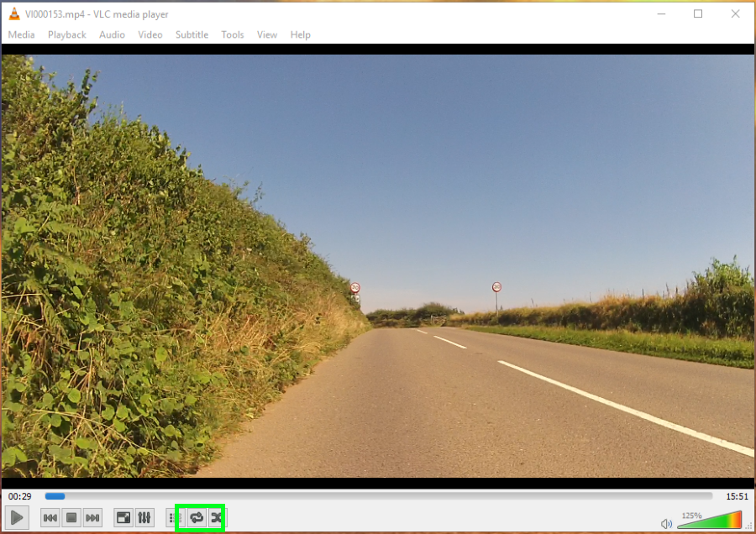Open the Playback menu
756x534 pixels.
[67, 34]
